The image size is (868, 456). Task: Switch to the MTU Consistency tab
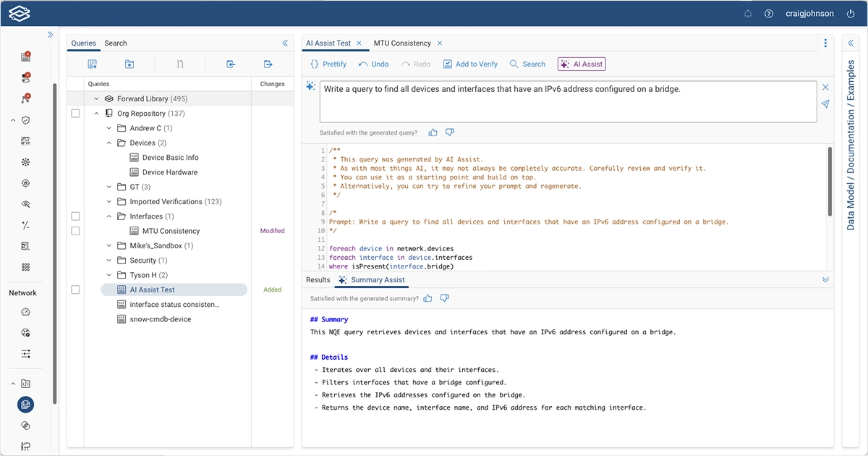pyautogui.click(x=402, y=43)
